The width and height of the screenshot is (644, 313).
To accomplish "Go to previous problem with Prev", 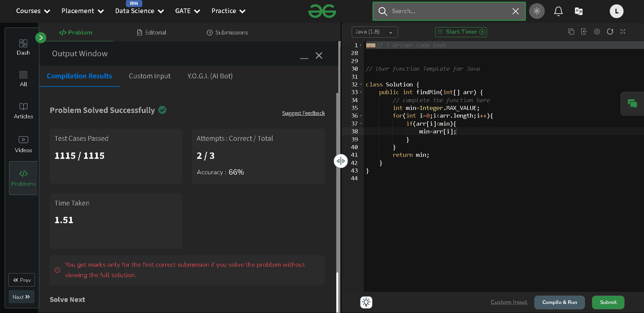I will [22, 280].
